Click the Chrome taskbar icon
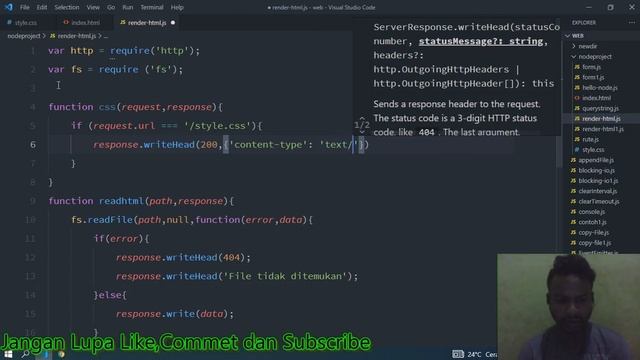640x360 pixels. 61,354
